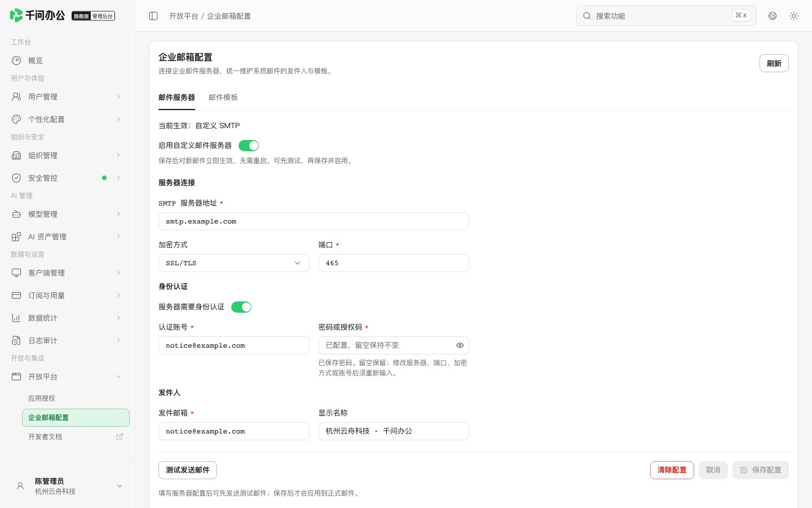
Task: Expand the 数据统计 chevron
Action: pyautogui.click(x=118, y=318)
